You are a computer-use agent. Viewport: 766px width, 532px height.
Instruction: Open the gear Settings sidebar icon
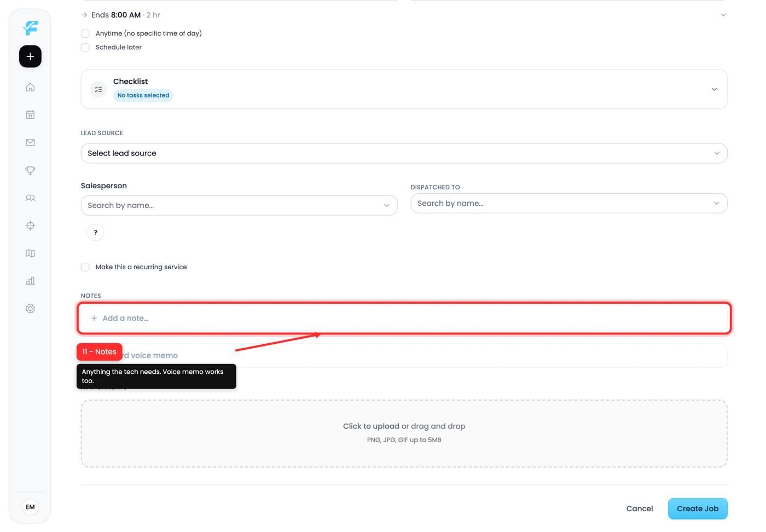point(30,309)
